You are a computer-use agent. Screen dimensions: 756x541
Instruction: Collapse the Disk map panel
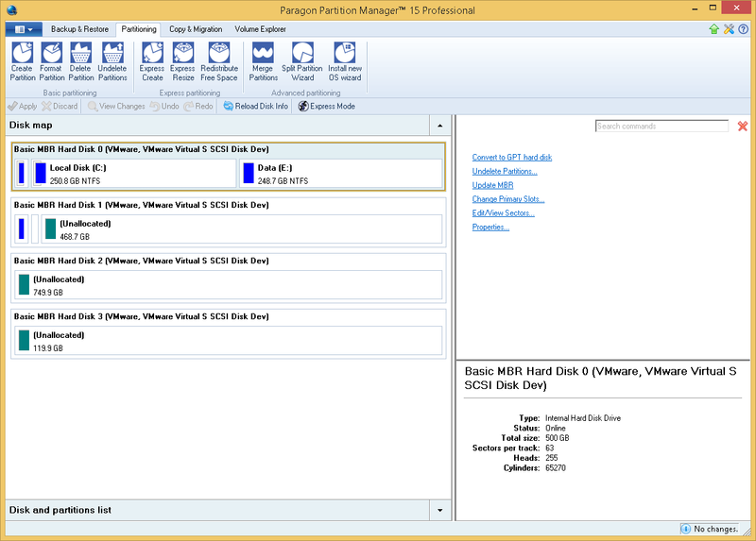pos(439,125)
